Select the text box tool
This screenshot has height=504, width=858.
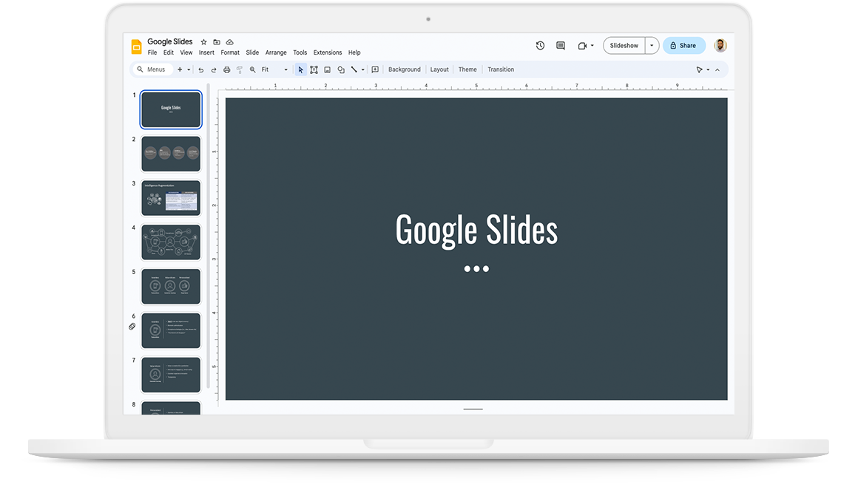point(314,69)
